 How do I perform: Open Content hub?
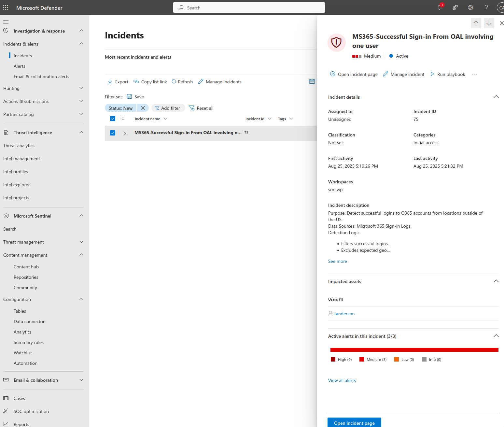(26, 267)
